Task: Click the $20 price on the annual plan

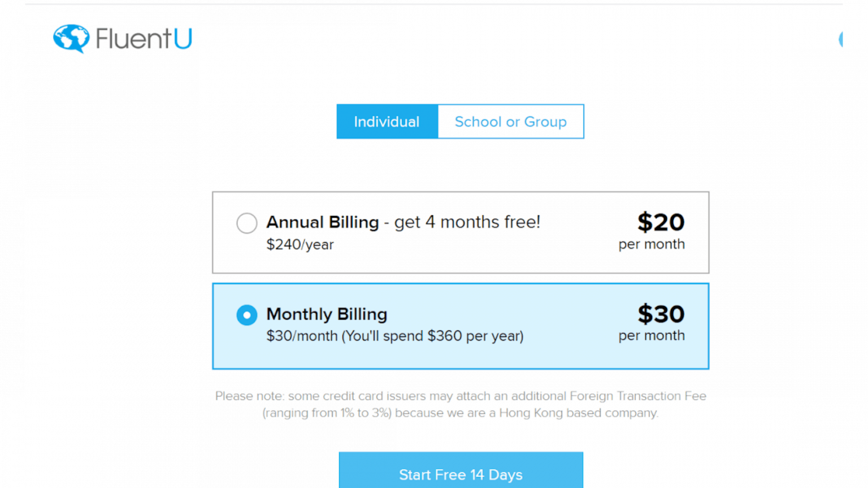Action: (661, 223)
